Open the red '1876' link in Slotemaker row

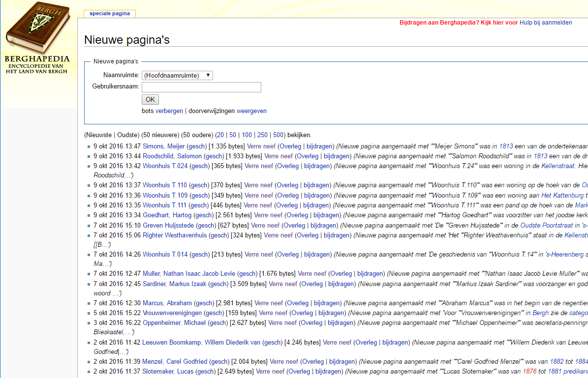pos(529,371)
